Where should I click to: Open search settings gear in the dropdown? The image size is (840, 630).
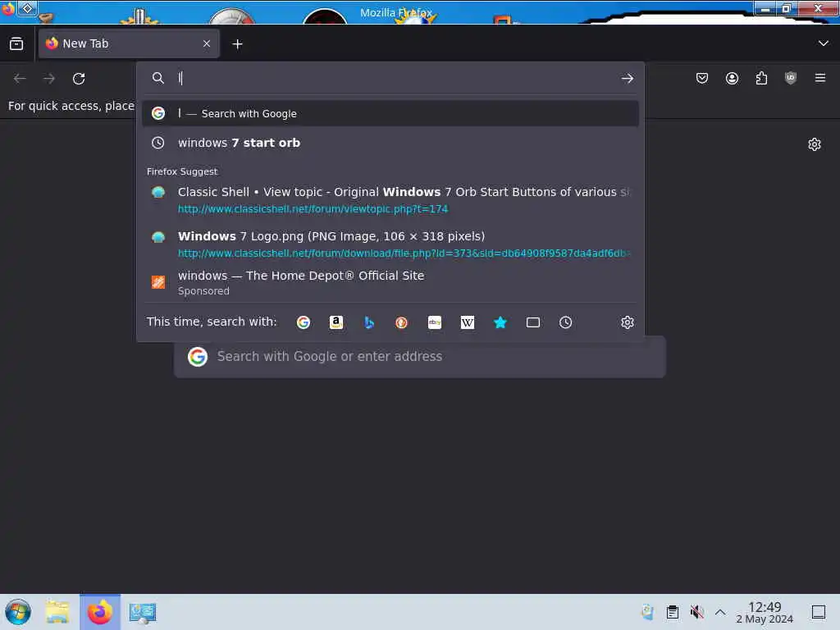coord(628,322)
